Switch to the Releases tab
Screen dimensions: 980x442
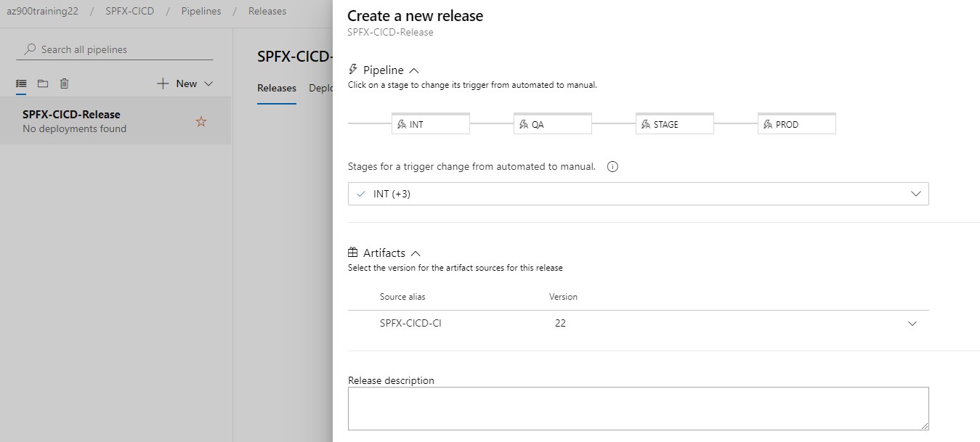pos(277,88)
